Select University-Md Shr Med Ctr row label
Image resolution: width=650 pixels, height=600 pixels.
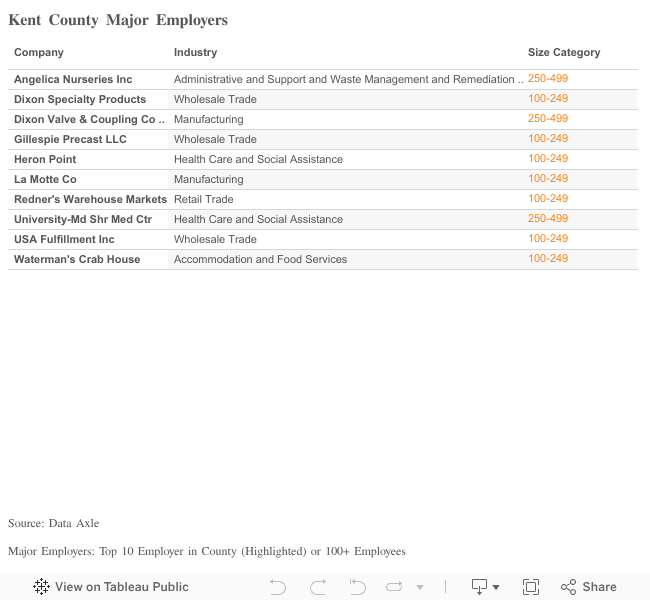tap(83, 219)
